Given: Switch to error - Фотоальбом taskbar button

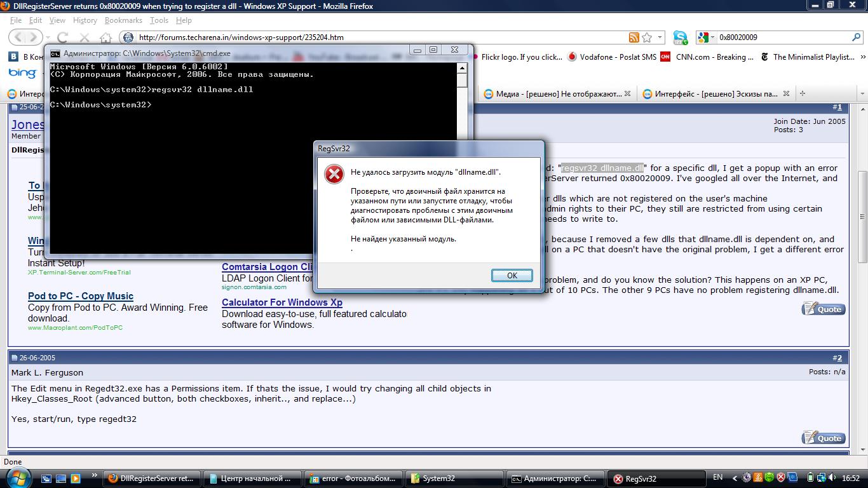Looking at the screenshot, I should (x=353, y=478).
